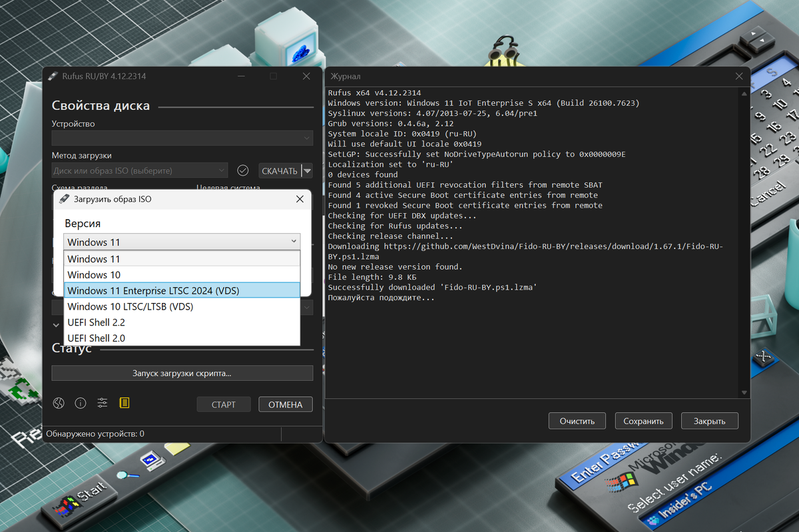Screen dimensions: 799x532
Task: Click the USB icon in Загрузить образ ISO dialog
Action: [x=65, y=199]
